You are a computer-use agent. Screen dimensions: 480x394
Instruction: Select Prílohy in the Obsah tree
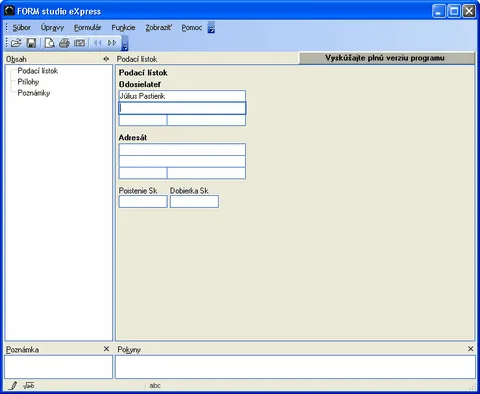28,82
